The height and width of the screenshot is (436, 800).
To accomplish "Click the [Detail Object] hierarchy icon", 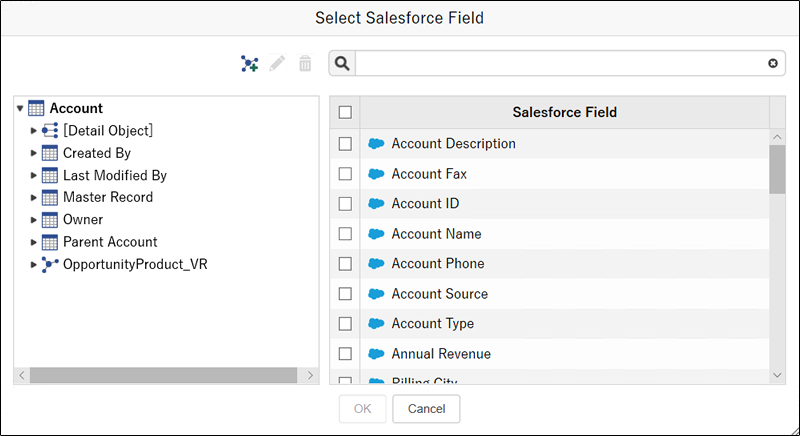I will pos(49,131).
